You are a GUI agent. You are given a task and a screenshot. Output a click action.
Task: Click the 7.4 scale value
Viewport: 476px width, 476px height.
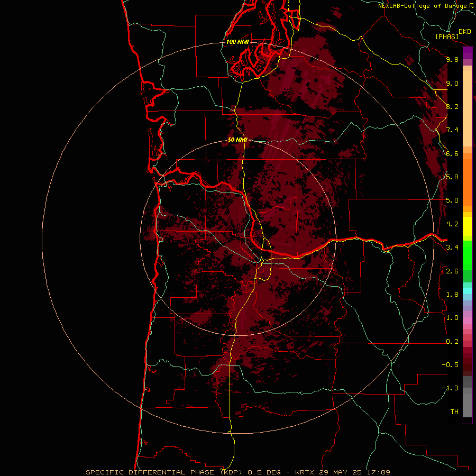tap(452, 130)
